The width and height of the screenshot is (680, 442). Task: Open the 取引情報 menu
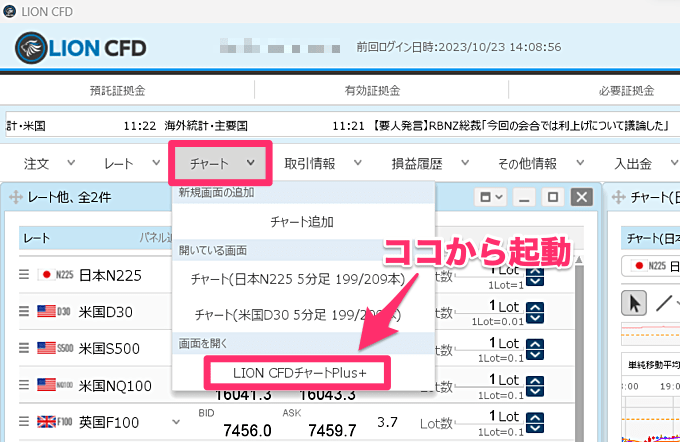click(x=323, y=164)
